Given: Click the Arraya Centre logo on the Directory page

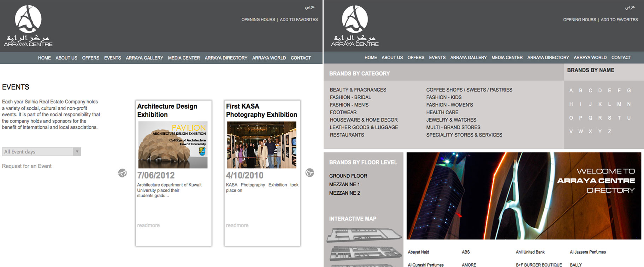Looking at the screenshot, I should pos(355,26).
